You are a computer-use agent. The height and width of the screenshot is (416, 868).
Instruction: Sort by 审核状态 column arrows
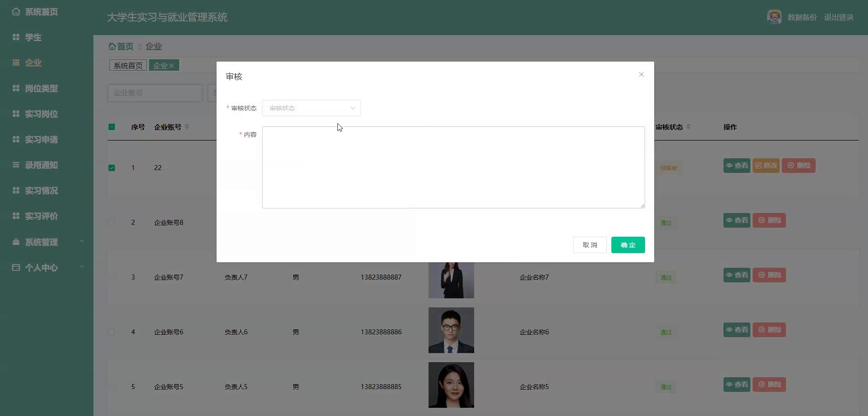point(688,127)
